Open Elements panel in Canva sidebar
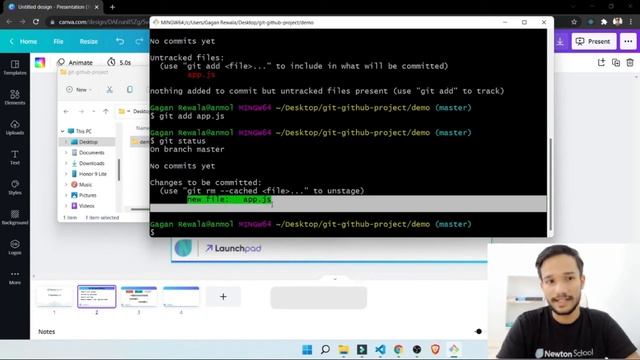Viewport: 640px width, 360px height. pyautogui.click(x=15, y=98)
